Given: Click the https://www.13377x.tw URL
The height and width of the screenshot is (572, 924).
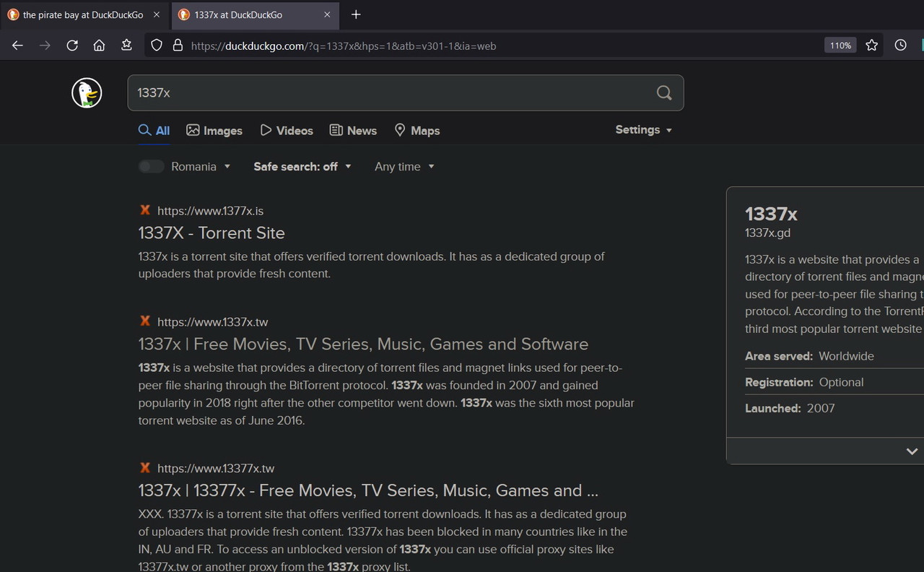Looking at the screenshot, I should (x=216, y=469).
